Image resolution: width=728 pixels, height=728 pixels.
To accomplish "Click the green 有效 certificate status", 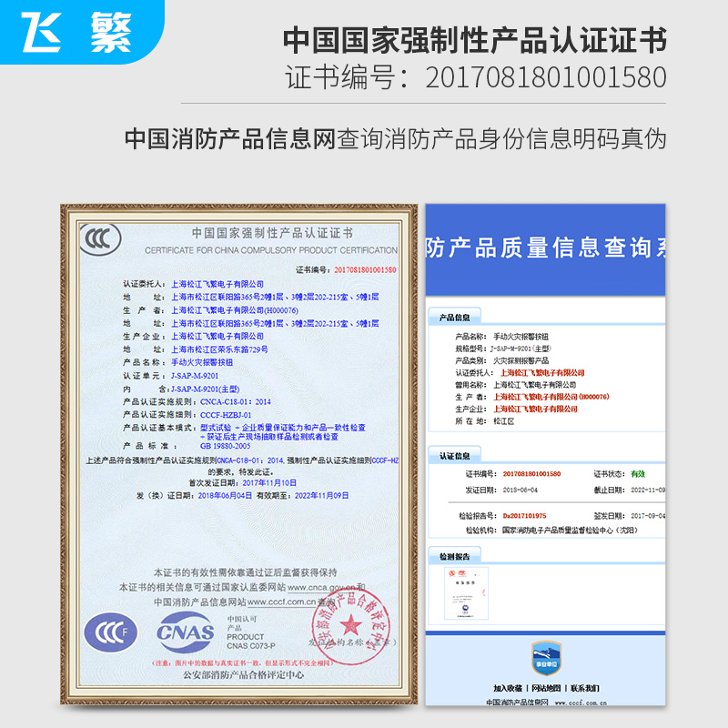I will click(x=638, y=474).
